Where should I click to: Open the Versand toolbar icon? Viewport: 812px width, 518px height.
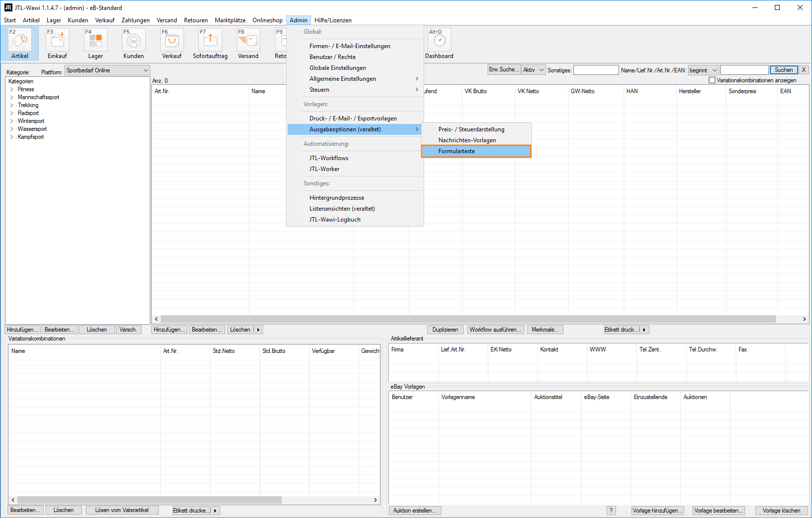click(x=248, y=43)
